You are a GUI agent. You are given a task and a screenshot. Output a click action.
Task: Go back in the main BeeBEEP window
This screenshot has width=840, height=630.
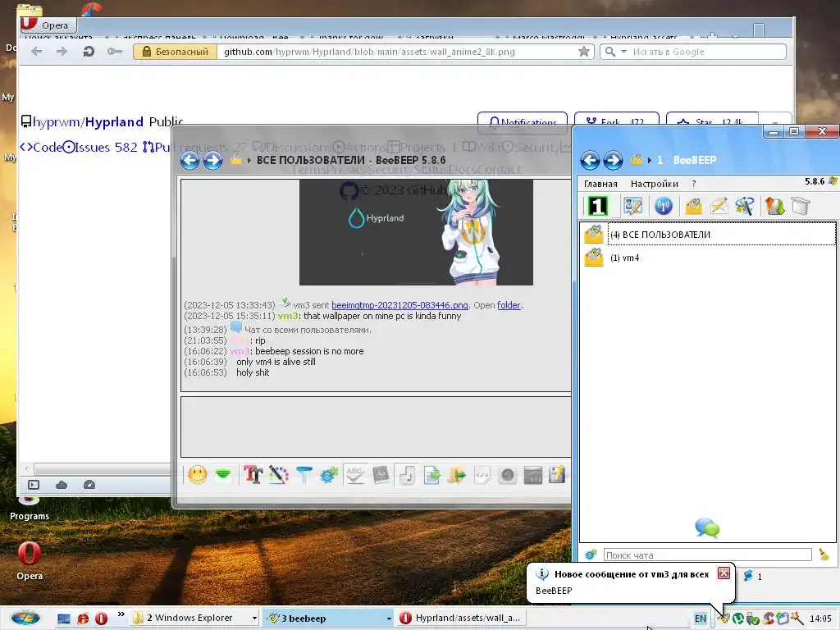590,160
